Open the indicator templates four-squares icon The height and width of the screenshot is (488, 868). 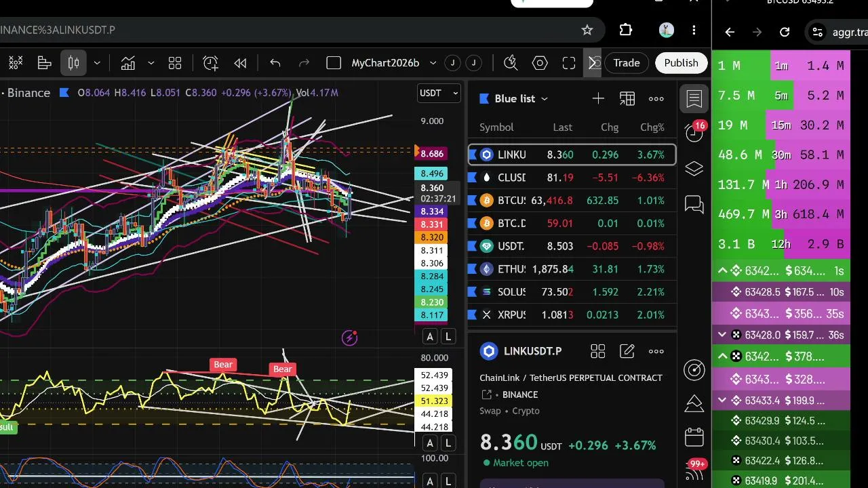coord(175,63)
